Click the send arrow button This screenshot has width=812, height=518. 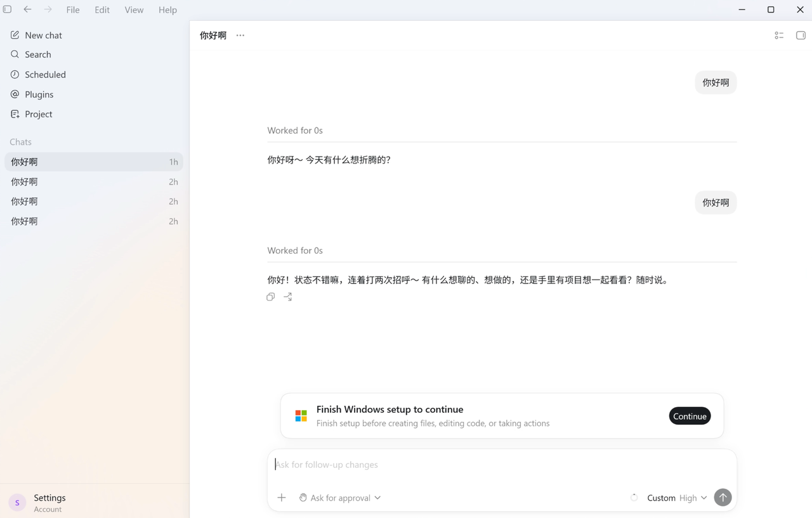click(723, 498)
